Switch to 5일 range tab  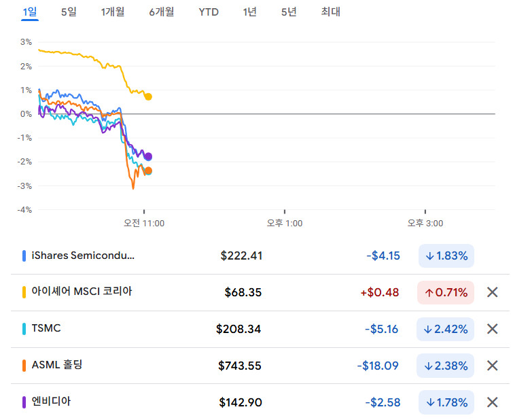[x=69, y=12]
